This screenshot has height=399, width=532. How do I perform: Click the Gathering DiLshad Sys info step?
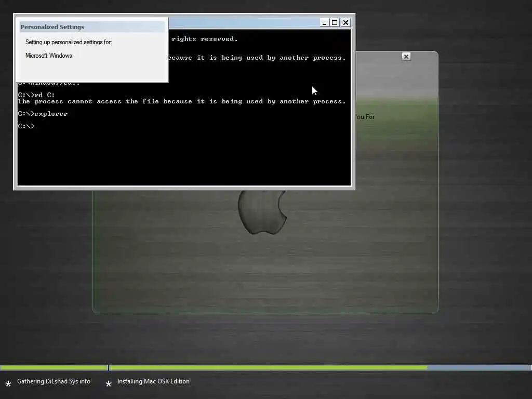54,381
